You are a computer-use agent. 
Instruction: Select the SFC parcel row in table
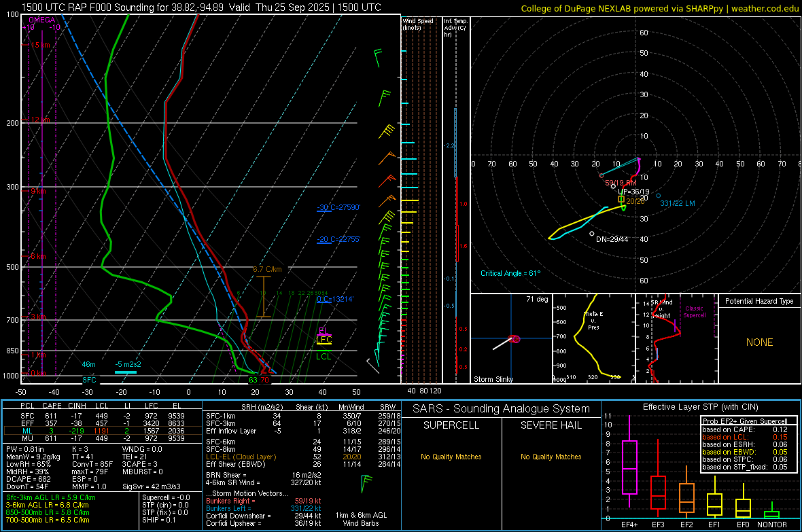pyautogui.click(x=102, y=416)
